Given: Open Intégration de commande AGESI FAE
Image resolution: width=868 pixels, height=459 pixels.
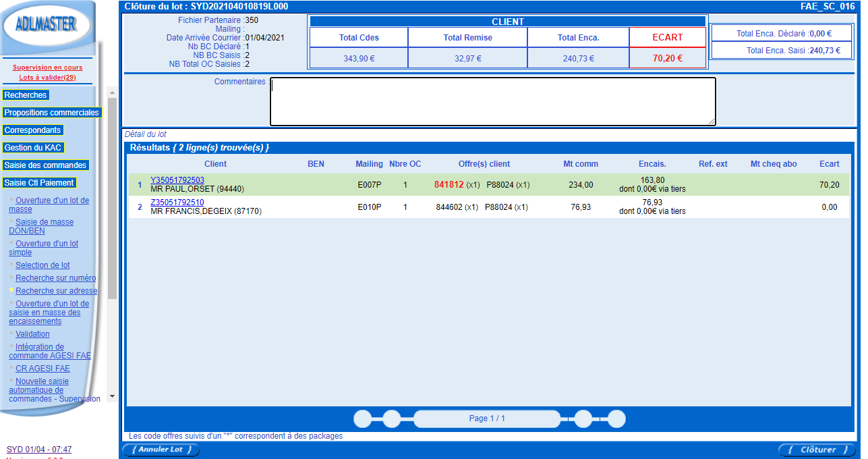Looking at the screenshot, I should (50, 351).
